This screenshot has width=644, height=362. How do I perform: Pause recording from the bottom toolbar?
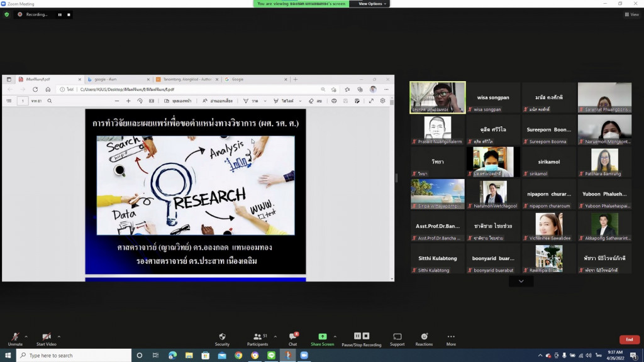tap(358, 336)
